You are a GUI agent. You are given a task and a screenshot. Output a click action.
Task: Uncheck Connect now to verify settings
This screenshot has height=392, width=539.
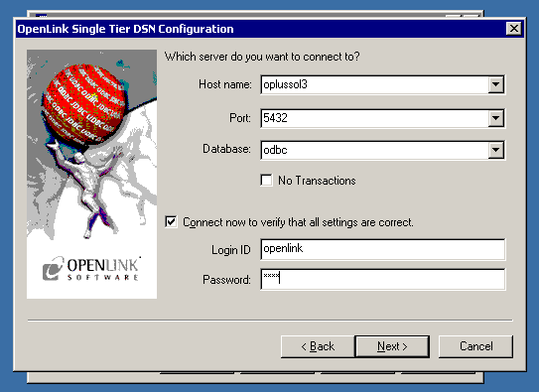[x=171, y=222]
